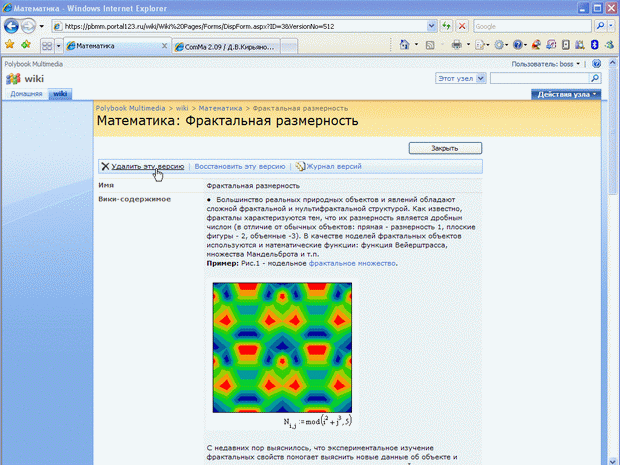The image size is (620, 465).
Task: Select the 'Домашняя' navigation tab
Action: (x=25, y=94)
